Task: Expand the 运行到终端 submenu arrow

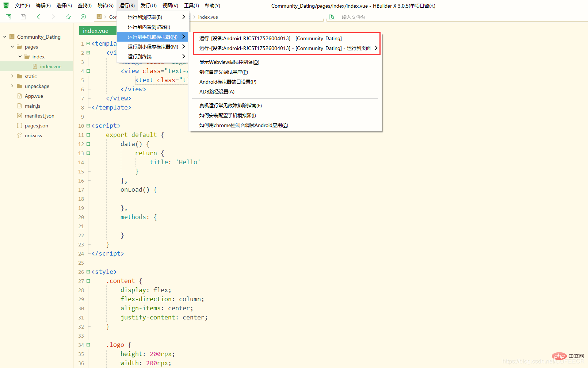Action: (x=184, y=56)
